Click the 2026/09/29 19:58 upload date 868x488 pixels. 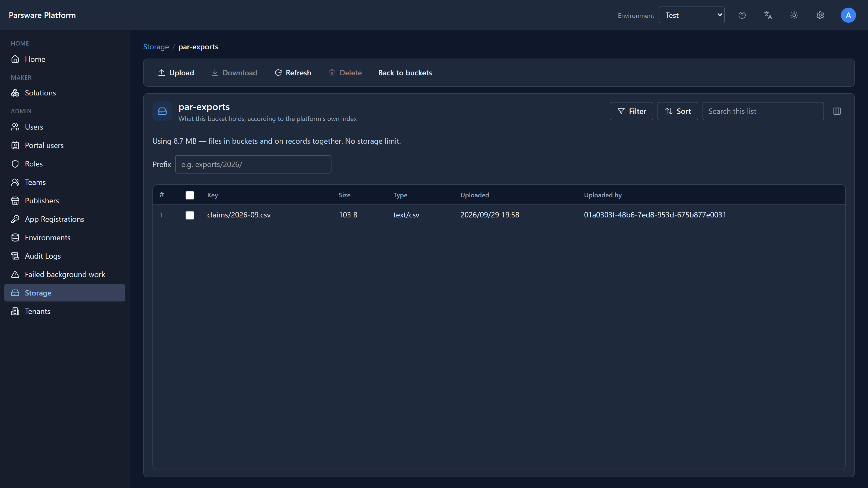(490, 215)
